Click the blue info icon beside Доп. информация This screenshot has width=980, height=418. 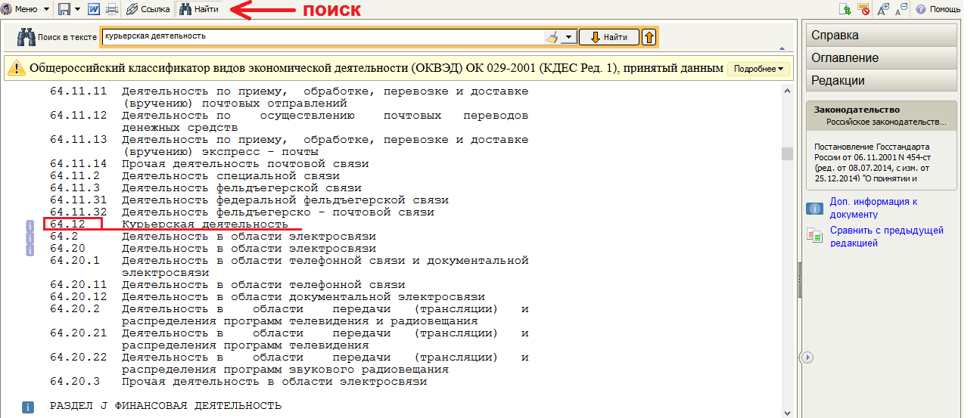(x=814, y=208)
